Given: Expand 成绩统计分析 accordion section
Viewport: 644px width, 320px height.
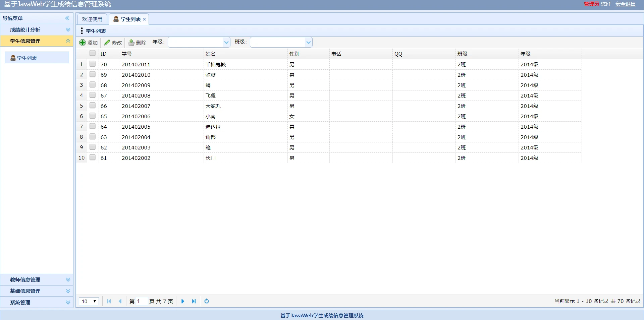Looking at the screenshot, I should (x=68, y=29).
